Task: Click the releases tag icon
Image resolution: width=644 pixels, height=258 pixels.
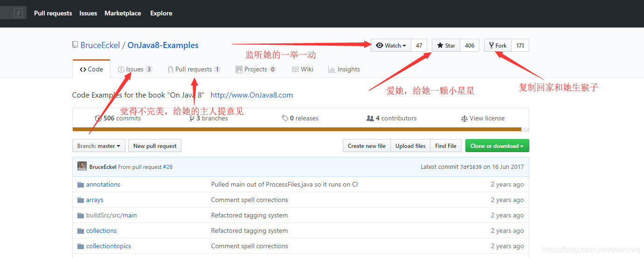Action: coord(285,119)
